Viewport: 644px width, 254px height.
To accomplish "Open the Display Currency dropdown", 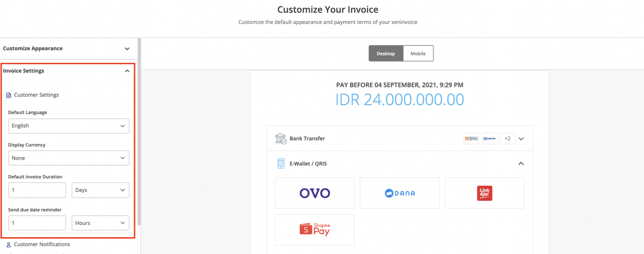I will [x=68, y=158].
